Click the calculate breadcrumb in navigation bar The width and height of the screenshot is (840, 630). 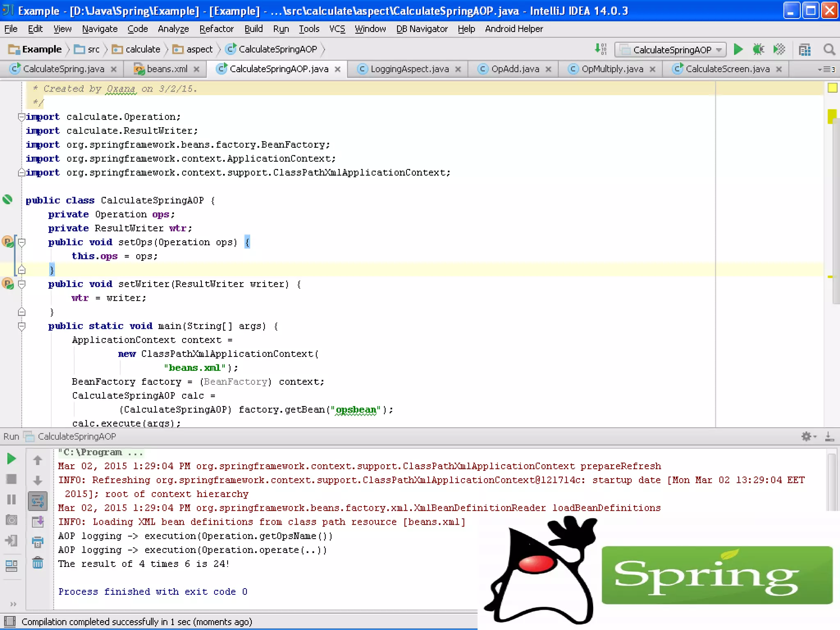pyautogui.click(x=142, y=49)
